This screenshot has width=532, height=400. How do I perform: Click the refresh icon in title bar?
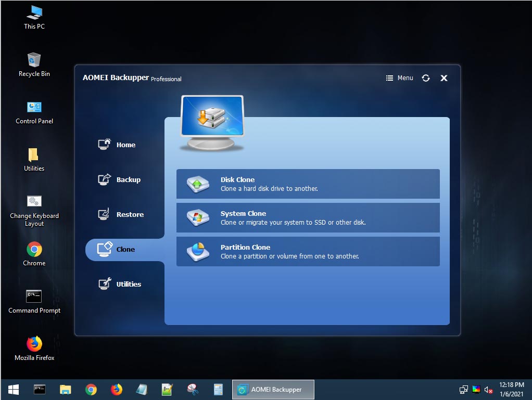(426, 78)
